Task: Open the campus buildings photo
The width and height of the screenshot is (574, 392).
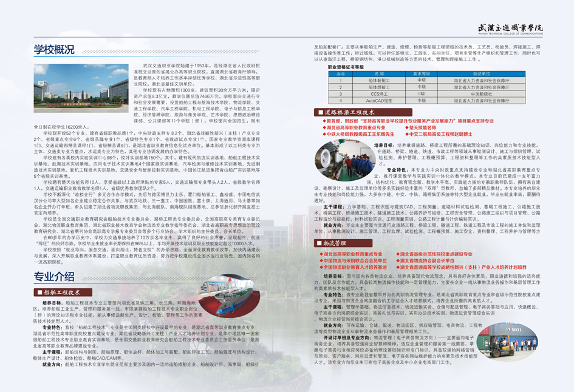Action: click(x=81, y=88)
